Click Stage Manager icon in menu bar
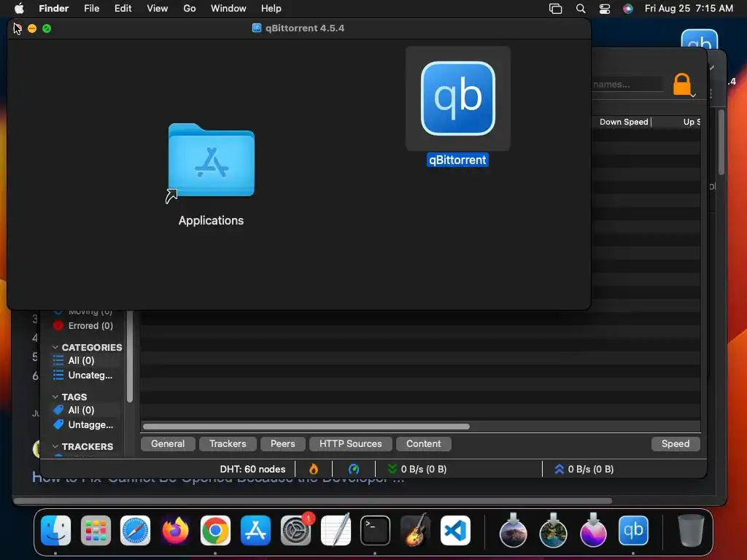The height and width of the screenshot is (560, 747). pos(555,9)
